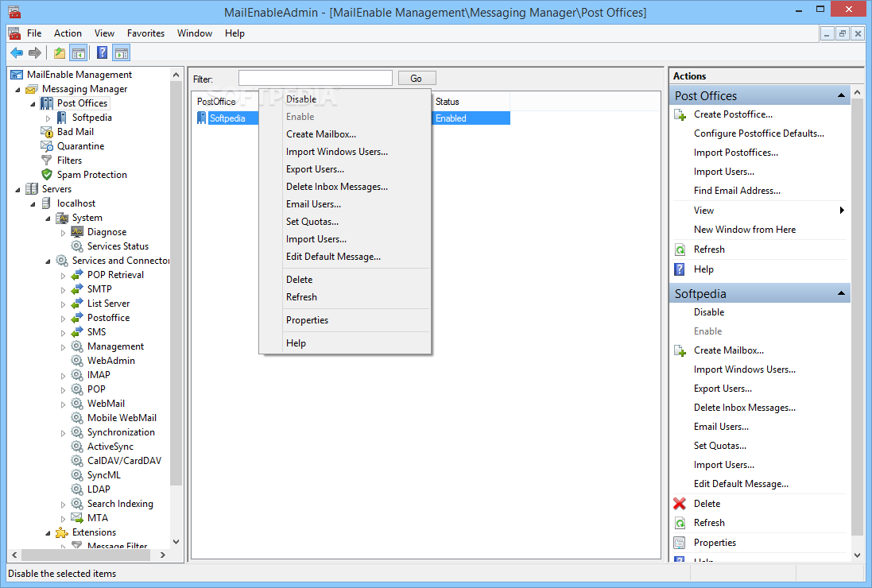This screenshot has width=872, height=588.
Task: Click the Extensions folder icon
Action: click(x=62, y=532)
